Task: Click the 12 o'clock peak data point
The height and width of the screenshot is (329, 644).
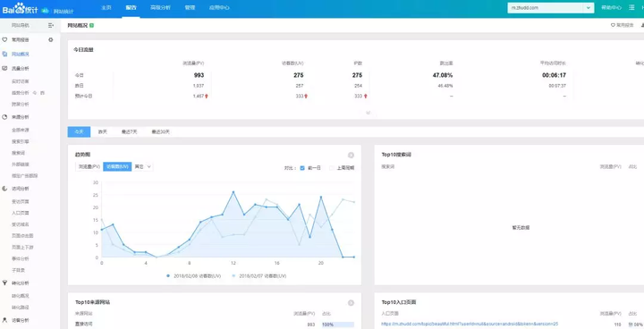Action: pyautogui.click(x=233, y=192)
